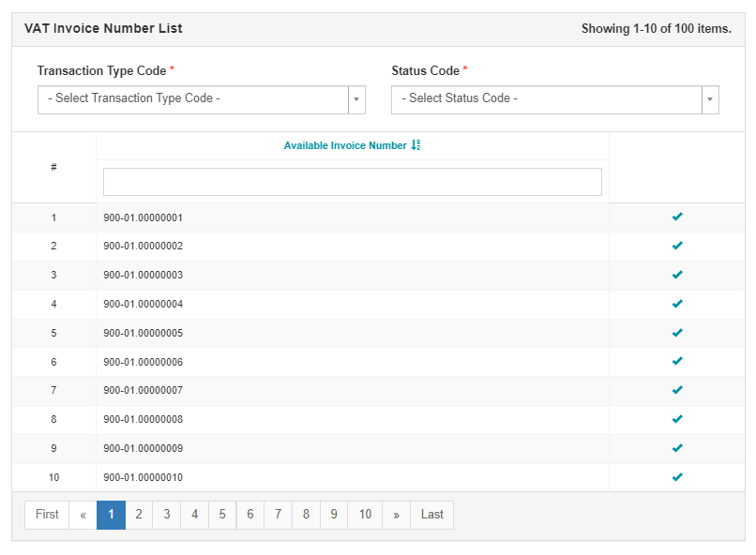Screen dimensions: 756x555
Task: Expand Transaction Type Code using its arrow
Action: 356,99
